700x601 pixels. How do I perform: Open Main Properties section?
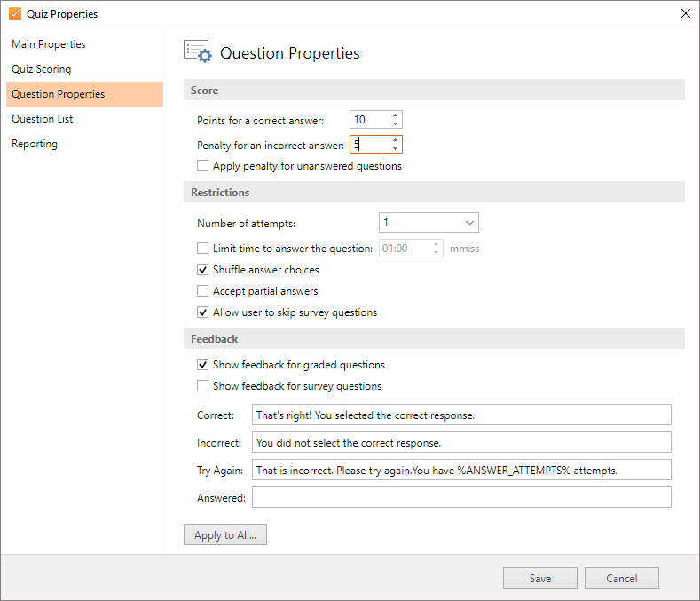click(49, 44)
